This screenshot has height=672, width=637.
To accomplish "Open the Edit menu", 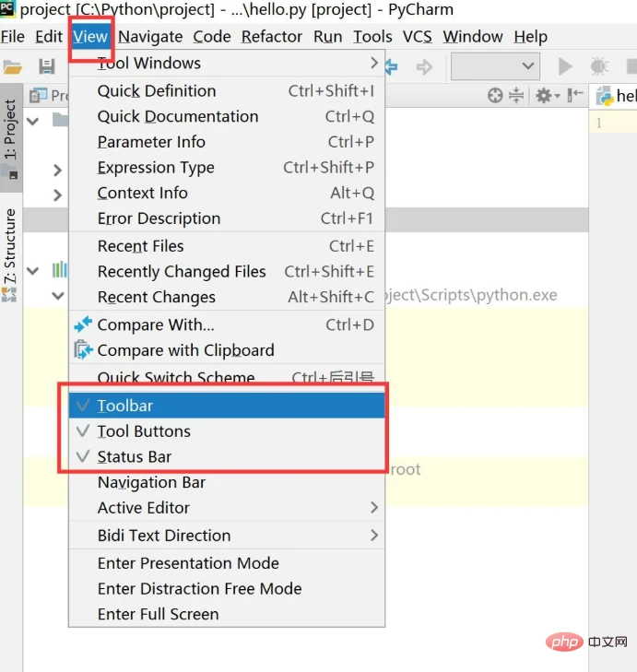I will pos(49,37).
